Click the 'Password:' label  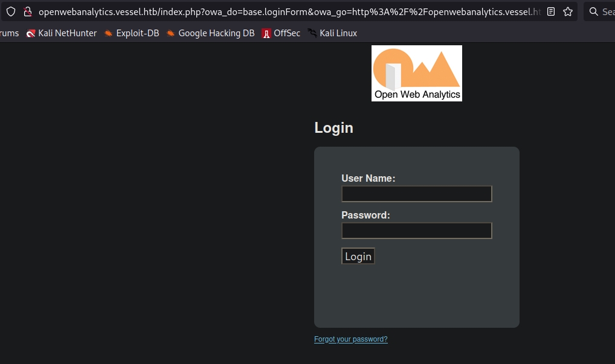pos(365,215)
